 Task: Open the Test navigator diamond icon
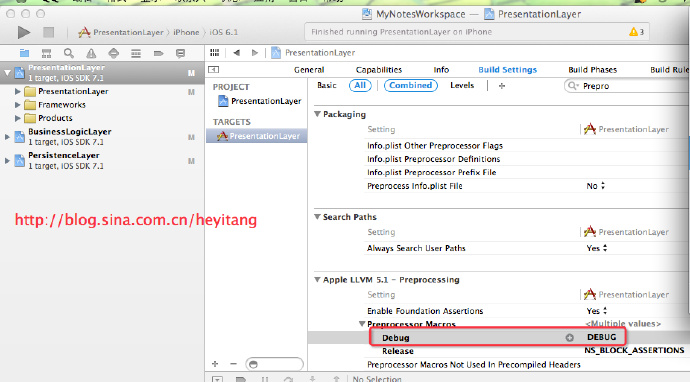pos(114,53)
